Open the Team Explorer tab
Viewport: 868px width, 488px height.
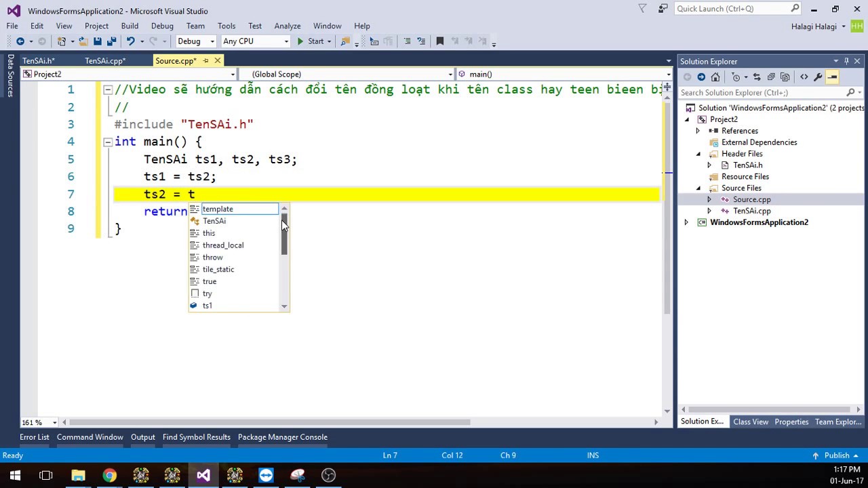pyautogui.click(x=838, y=422)
